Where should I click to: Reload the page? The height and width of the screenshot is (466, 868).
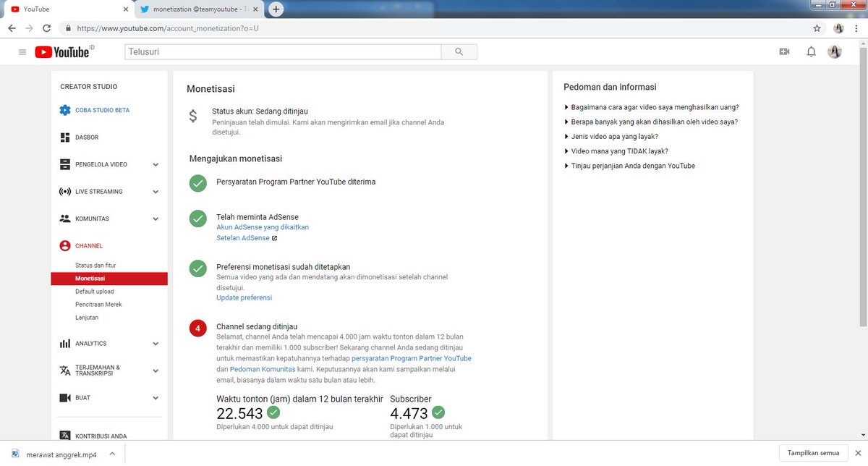point(47,28)
